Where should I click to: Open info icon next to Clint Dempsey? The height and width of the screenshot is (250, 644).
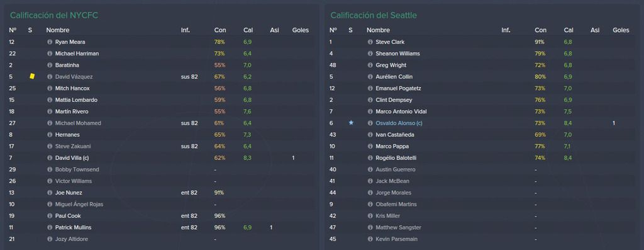click(370, 100)
